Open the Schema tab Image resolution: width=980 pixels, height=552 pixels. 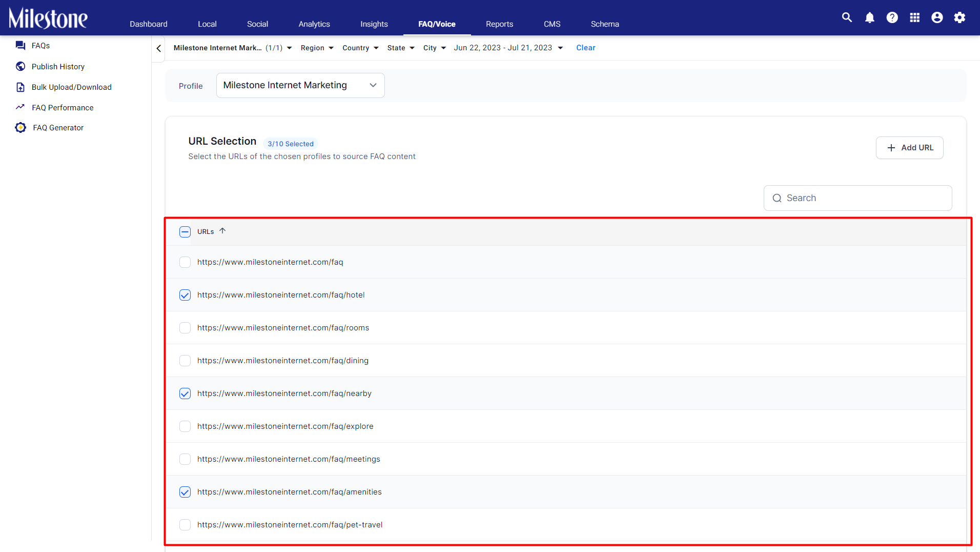(x=605, y=24)
